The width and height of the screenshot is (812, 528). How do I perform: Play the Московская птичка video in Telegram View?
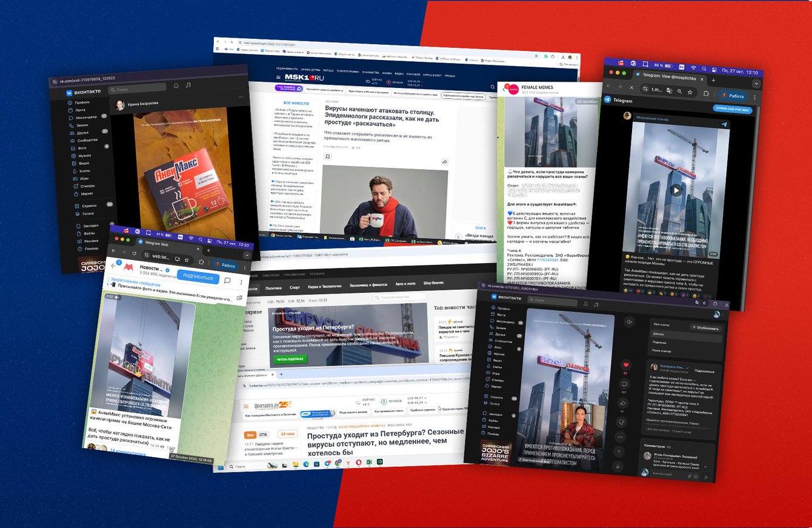tap(676, 190)
